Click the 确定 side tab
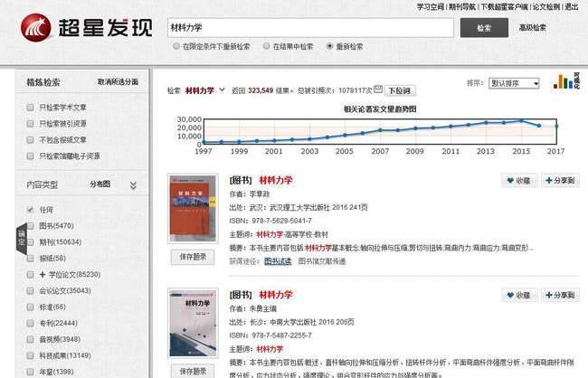588x378 pixels. 7,238
